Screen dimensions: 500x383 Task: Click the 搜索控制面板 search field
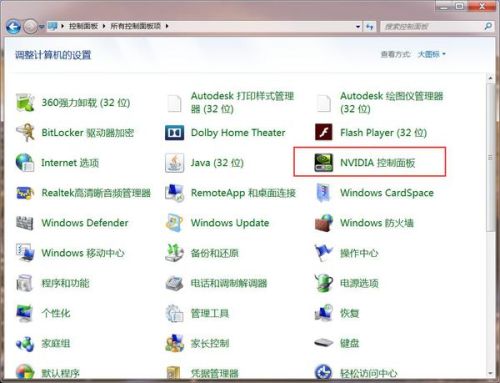(x=433, y=26)
